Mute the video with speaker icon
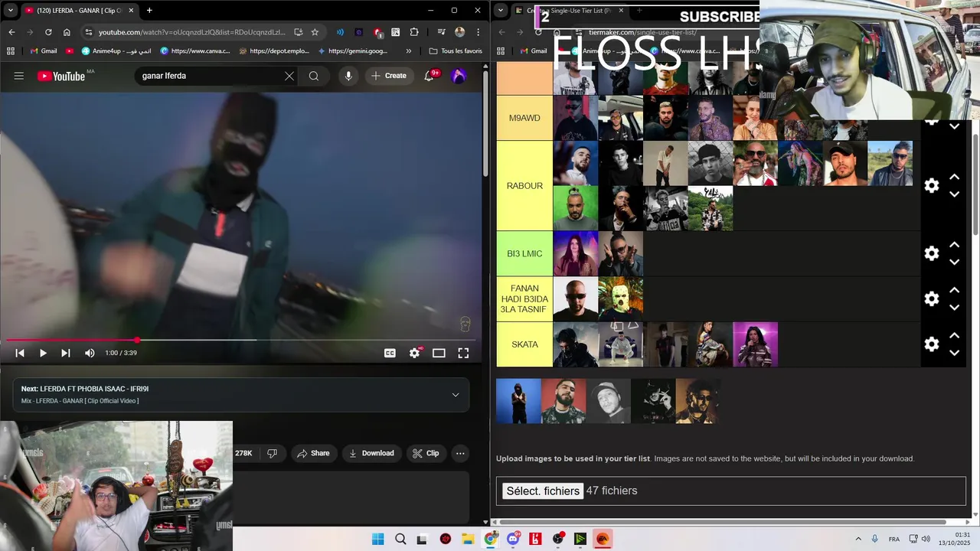This screenshot has height=551, width=980. 90,353
